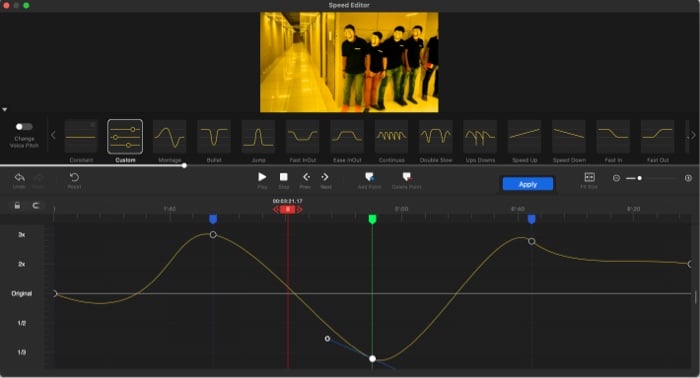Click the blue Apply button
700x378 pixels.
click(528, 184)
